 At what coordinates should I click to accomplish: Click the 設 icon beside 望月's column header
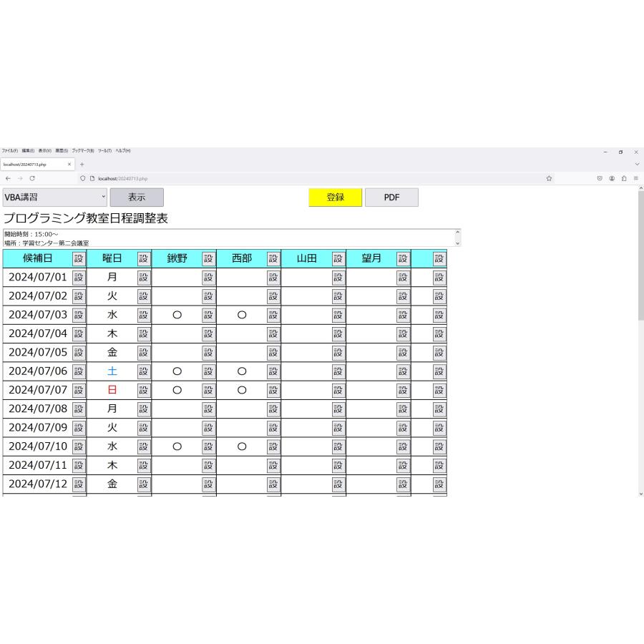[402, 258]
